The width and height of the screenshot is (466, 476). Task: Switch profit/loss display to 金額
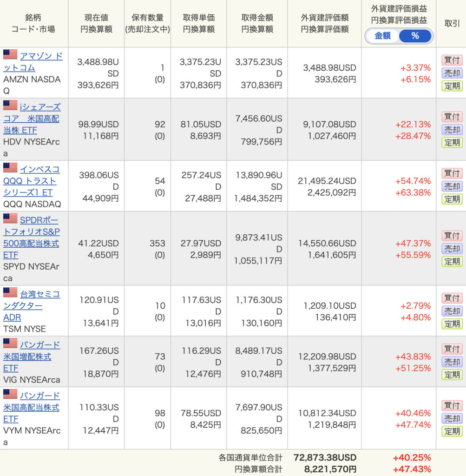tap(382, 36)
